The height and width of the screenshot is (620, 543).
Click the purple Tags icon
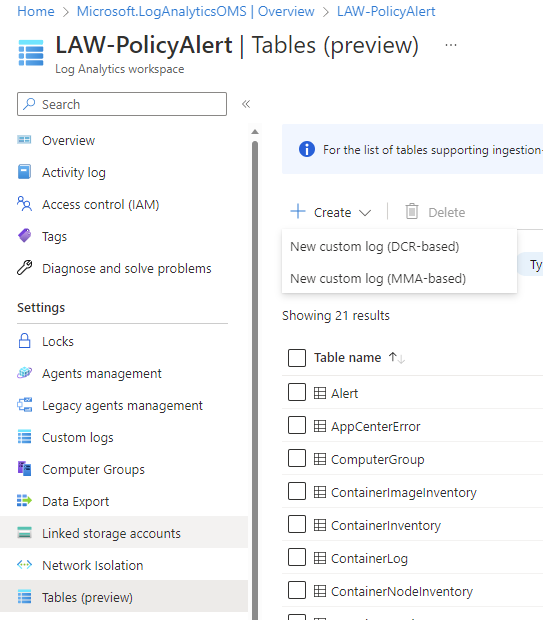24,236
